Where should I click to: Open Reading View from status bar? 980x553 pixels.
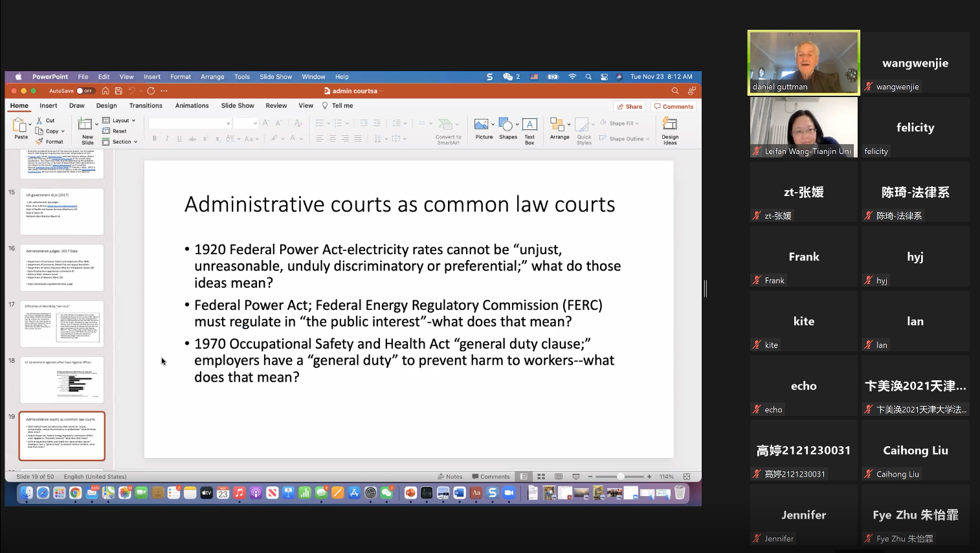coord(559,477)
